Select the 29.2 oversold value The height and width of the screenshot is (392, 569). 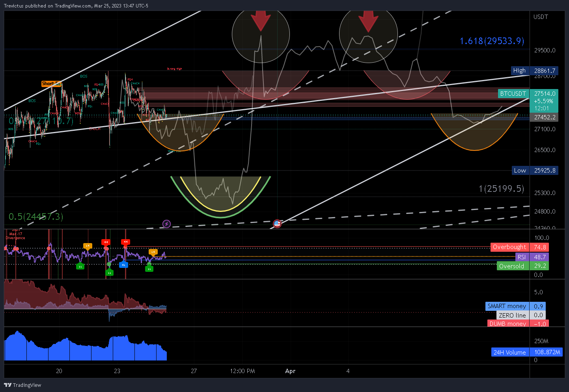(539, 266)
